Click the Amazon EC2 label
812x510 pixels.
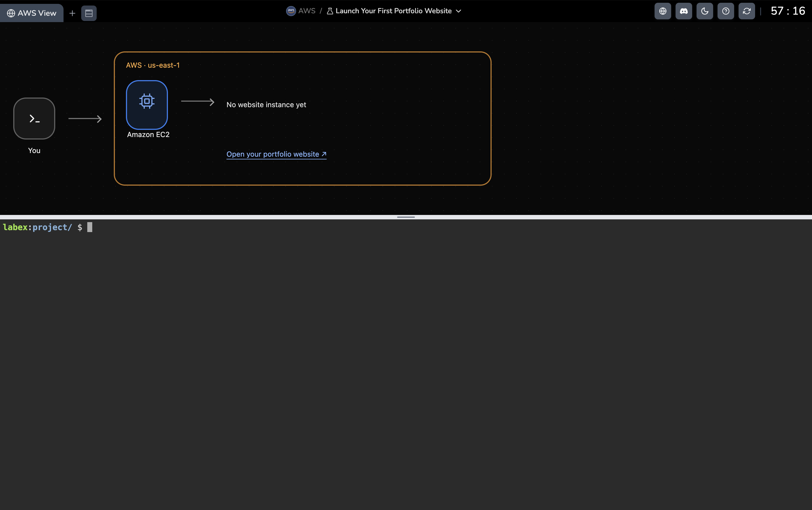pos(148,135)
